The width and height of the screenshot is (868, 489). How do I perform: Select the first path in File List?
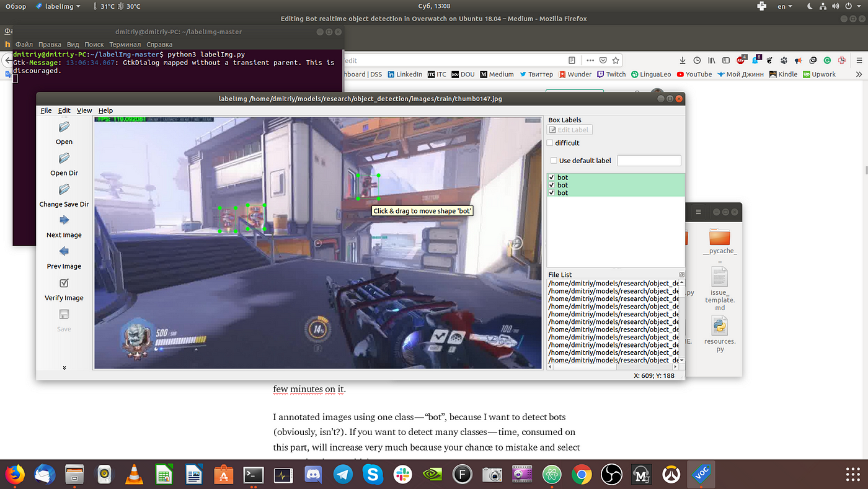[613, 283]
